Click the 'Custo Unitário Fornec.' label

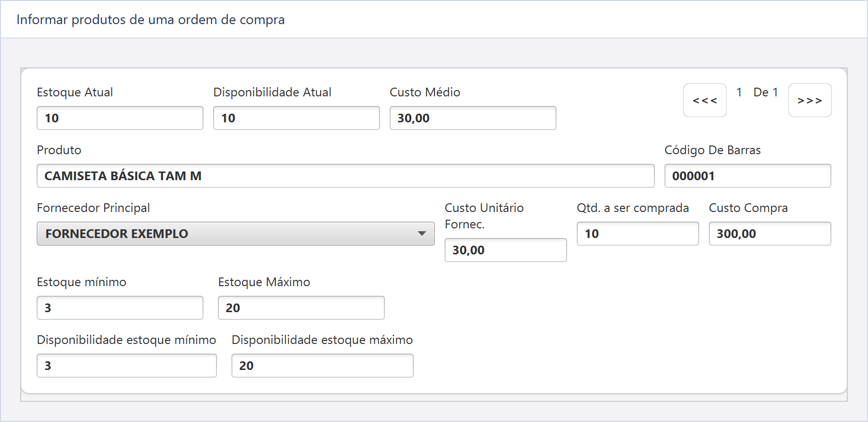coord(484,216)
